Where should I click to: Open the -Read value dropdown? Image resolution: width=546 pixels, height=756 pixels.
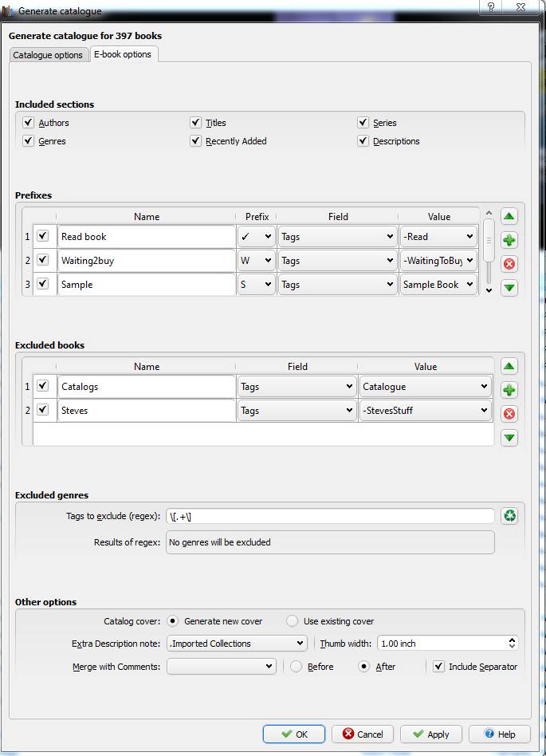point(438,237)
